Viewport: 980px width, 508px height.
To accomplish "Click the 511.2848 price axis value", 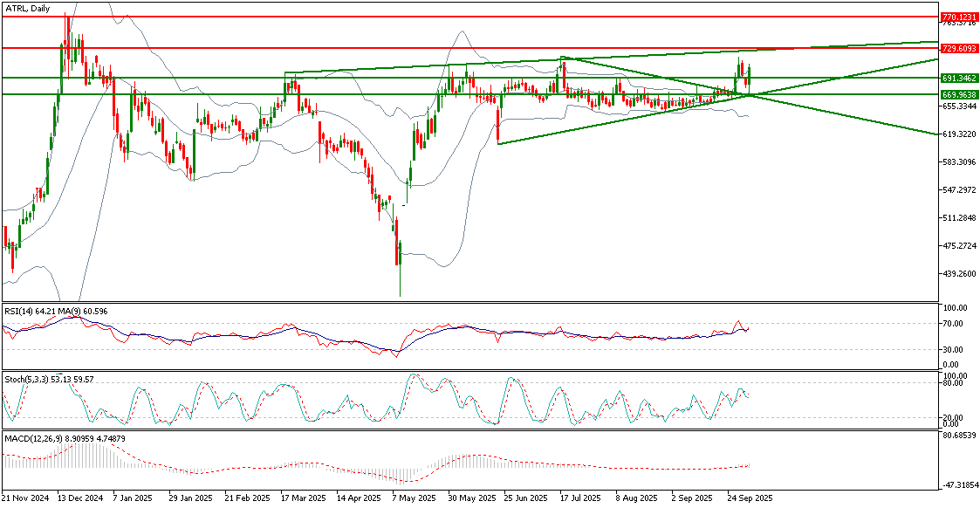I will coord(960,218).
